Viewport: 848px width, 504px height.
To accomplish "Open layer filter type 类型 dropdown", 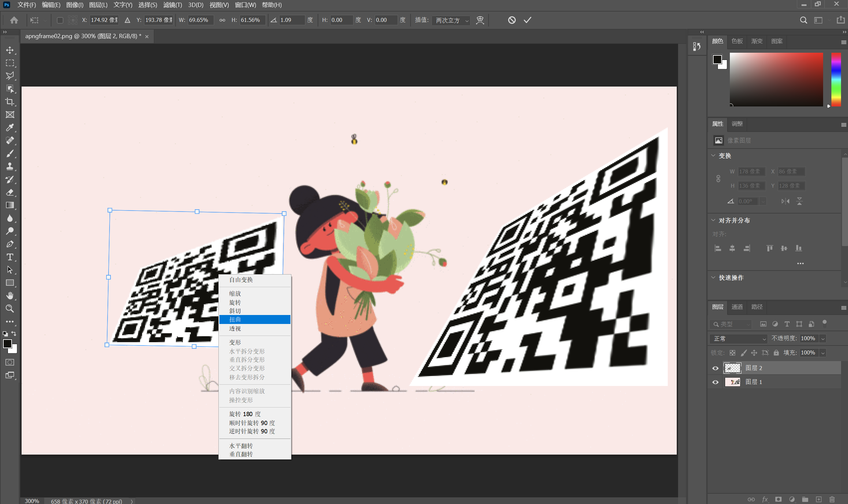I will tap(731, 324).
